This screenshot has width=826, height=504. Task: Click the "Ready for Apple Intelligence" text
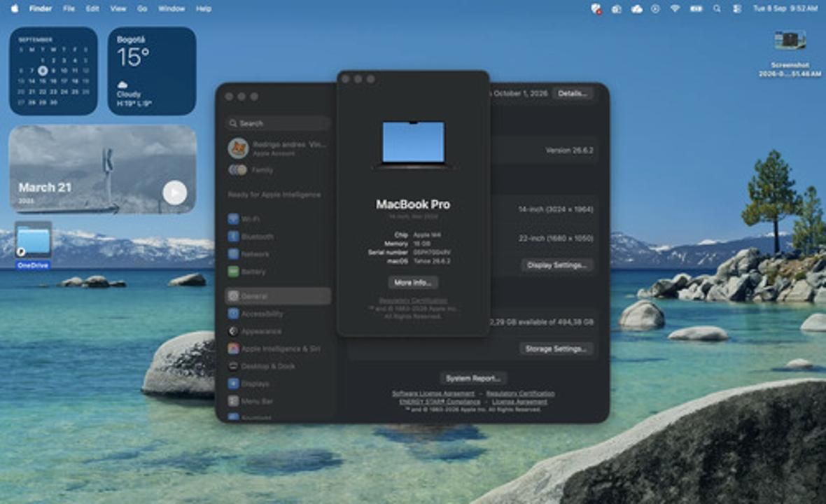click(274, 195)
